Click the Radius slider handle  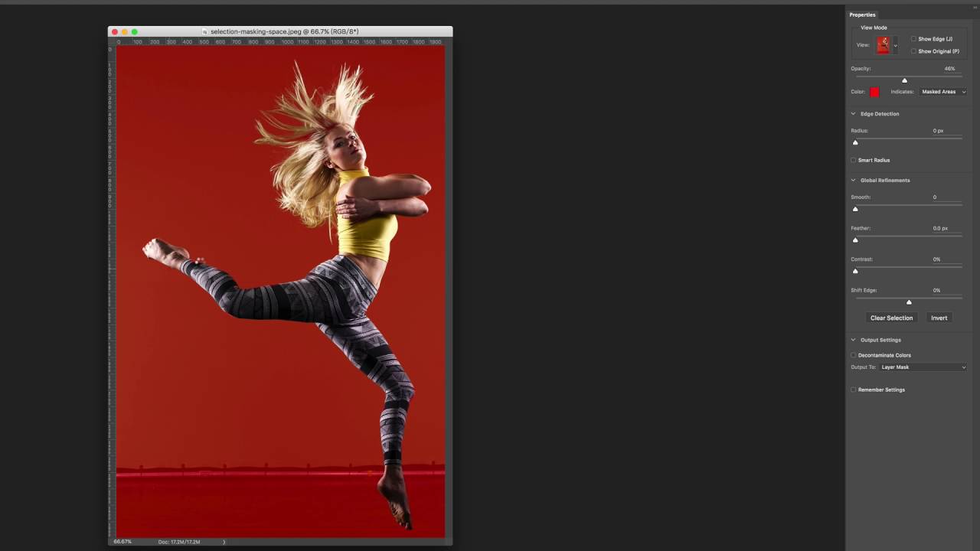855,142
